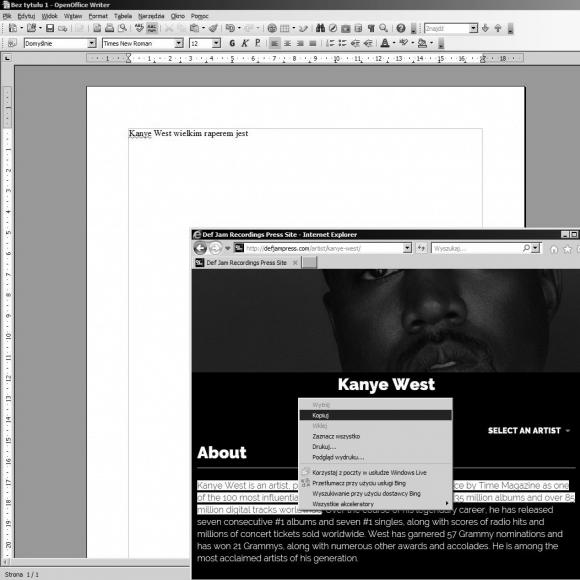Open the Navigator compass icon
This screenshot has width=580, height=580.
click(333, 28)
